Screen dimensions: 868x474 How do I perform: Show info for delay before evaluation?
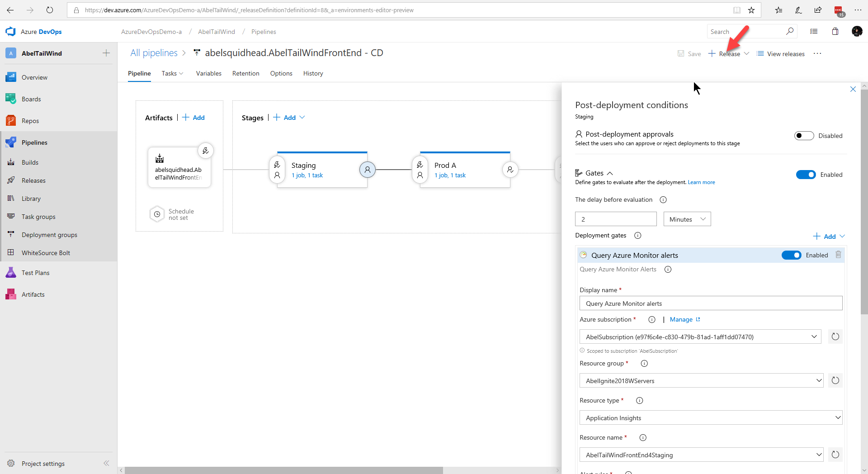pyautogui.click(x=663, y=200)
